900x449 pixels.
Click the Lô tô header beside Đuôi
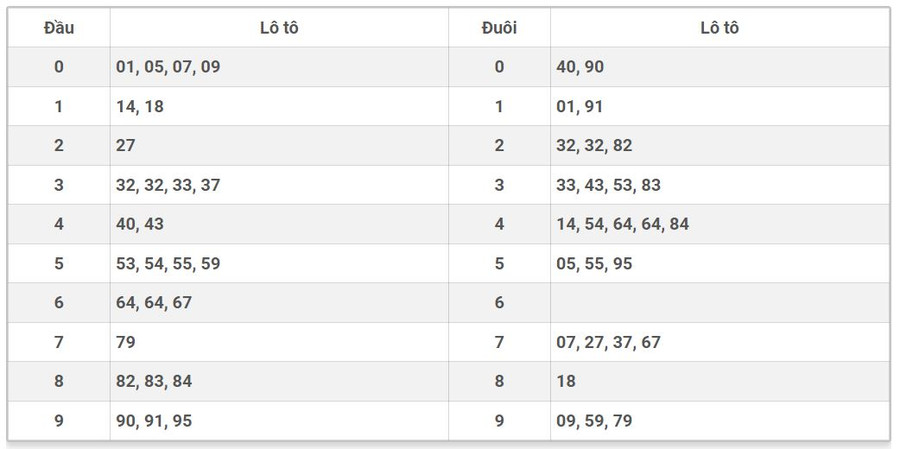point(719,28)
